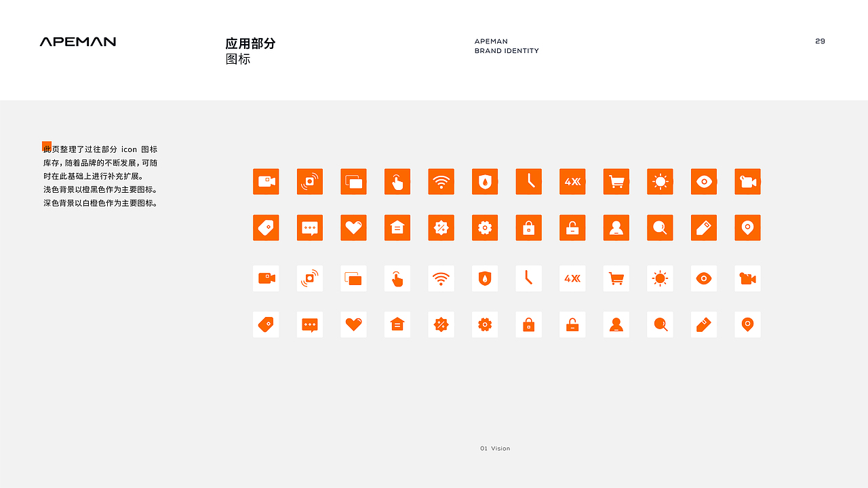The width and height of the screenshot is (868, 488).
Task: Select the white-tile price tag icon
Action: click(x=266, y=324)
